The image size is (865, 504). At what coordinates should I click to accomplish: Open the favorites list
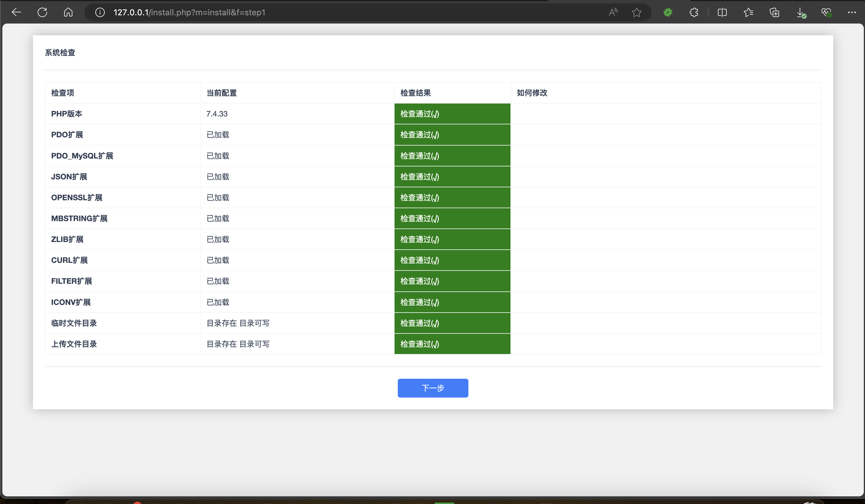pyautogui.click(x=748, y=13)
